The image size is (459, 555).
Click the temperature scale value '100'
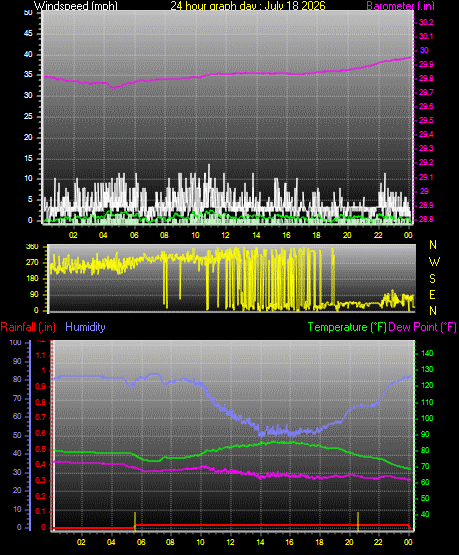click(427, 418)
